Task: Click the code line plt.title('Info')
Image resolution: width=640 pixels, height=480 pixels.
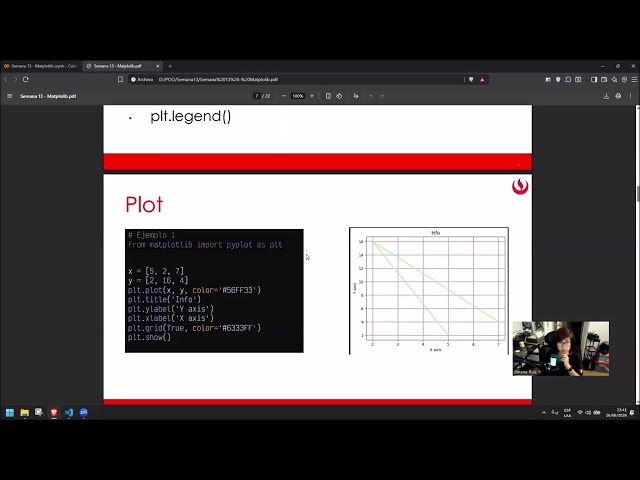Action: coord(164,300)
